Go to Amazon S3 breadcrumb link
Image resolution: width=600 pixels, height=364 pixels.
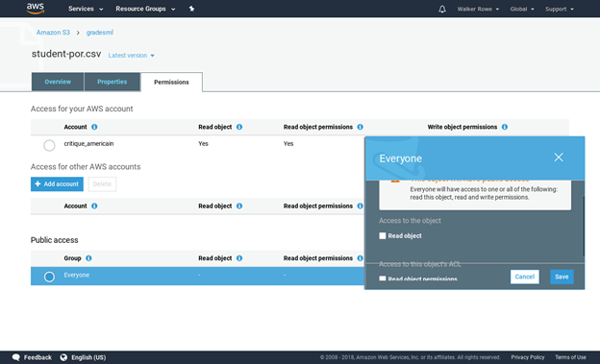(x=53, y=33)
